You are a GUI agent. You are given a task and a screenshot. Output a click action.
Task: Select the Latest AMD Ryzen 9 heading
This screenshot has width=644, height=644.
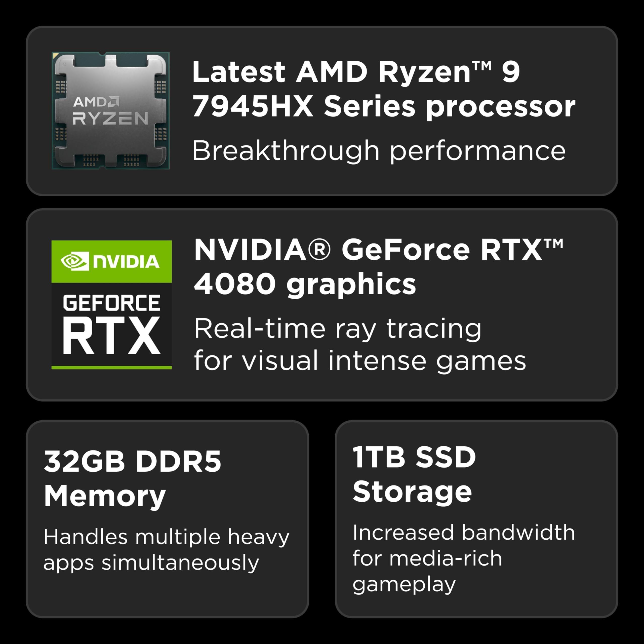[x=356, y=72]
